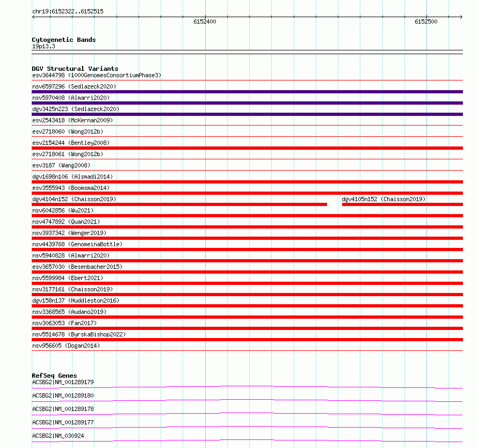
Task: Click the red bar under dgv4105n152
Action: pyautogui.click(x=402, y=204)
